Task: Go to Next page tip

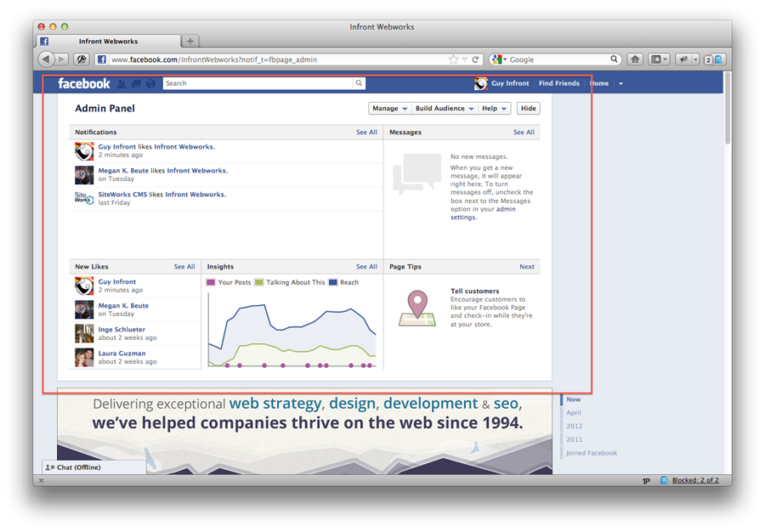Action: click(x=527, y=267)
